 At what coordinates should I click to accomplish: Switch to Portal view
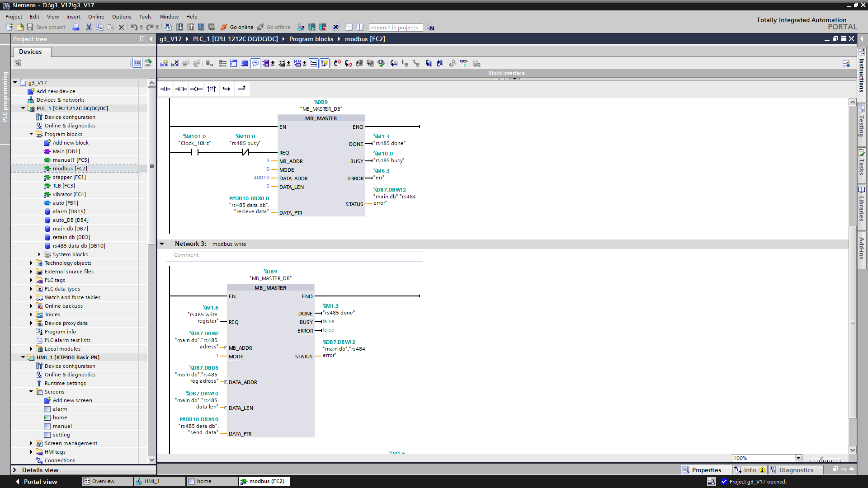[x=36, y=482]
